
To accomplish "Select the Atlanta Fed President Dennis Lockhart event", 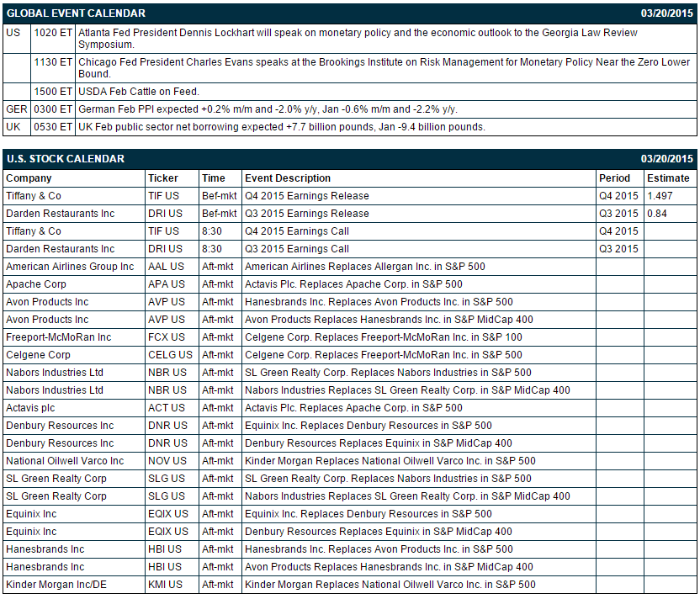I will pos(358,39).
